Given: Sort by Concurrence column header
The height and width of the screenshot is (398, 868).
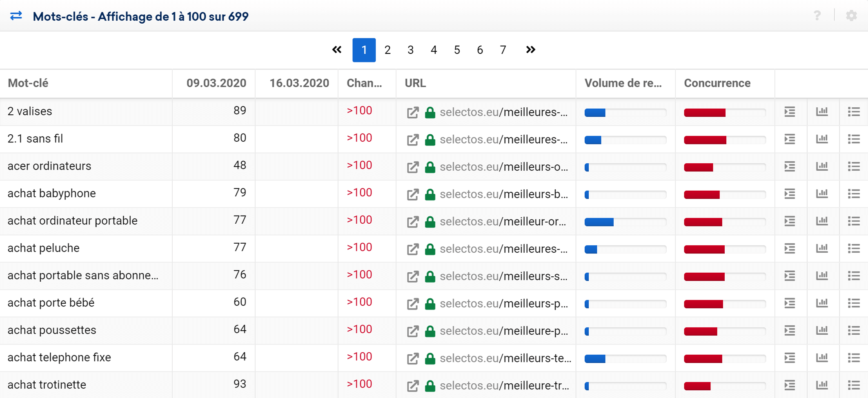Looking at the screenshot, I should (717, 83).
